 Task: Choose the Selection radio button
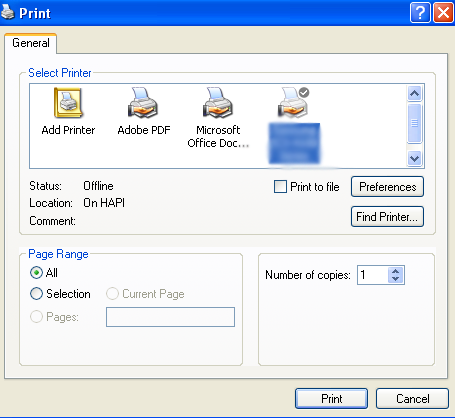point(36,294)
